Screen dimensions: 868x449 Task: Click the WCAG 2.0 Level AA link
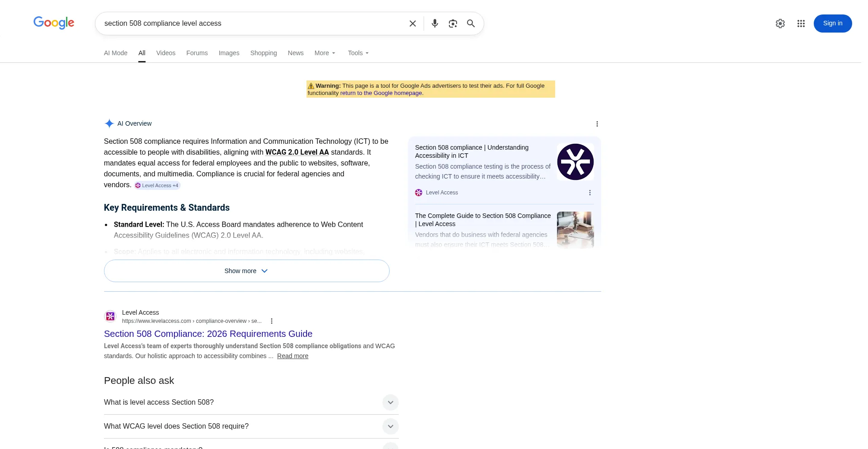297,152
